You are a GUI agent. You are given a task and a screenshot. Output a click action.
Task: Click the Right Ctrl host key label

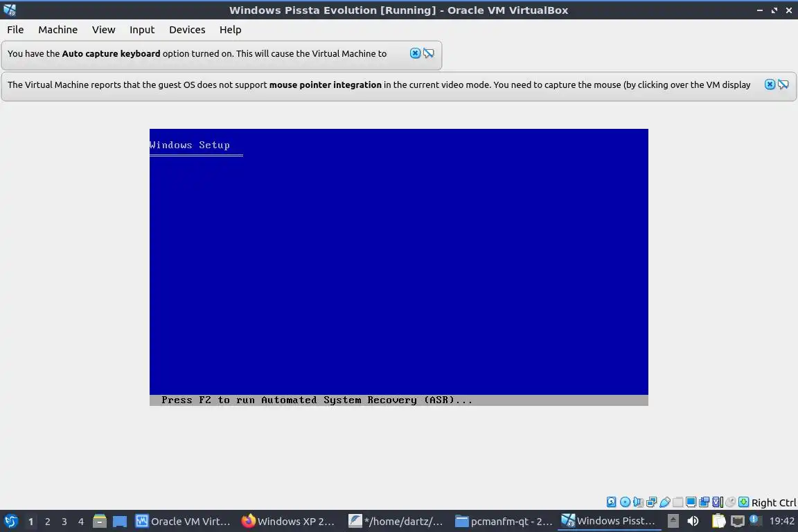pos(774,502)
